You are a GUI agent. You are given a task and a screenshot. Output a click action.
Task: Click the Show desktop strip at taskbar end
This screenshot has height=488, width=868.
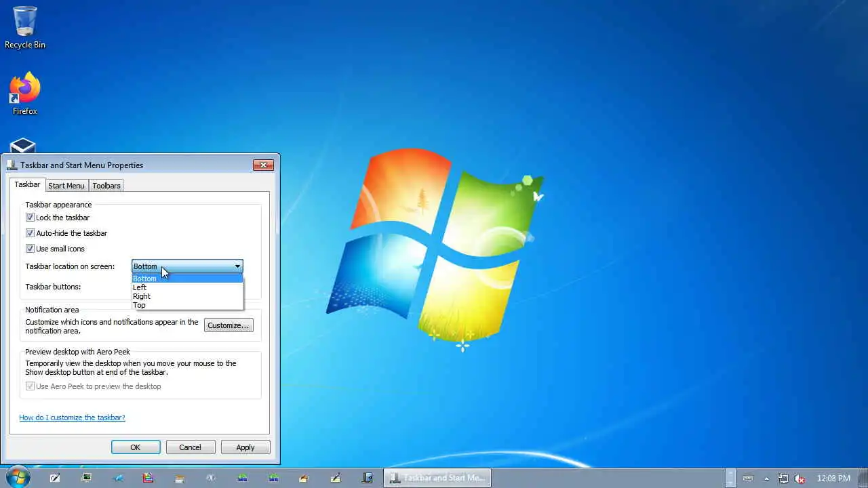[863, 478]
